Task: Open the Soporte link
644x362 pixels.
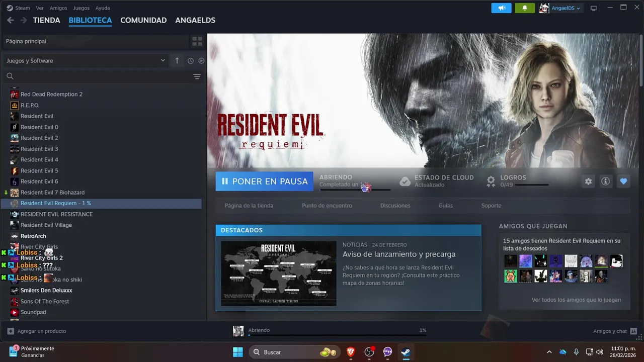Action: pyautogui.click(x=491, y=206)
